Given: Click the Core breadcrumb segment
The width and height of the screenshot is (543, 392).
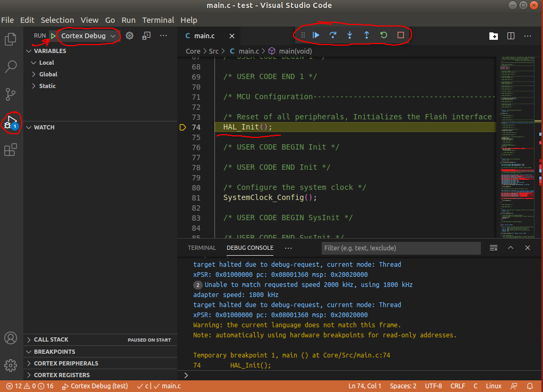Looking at the screenshot, I should (193, 51).
